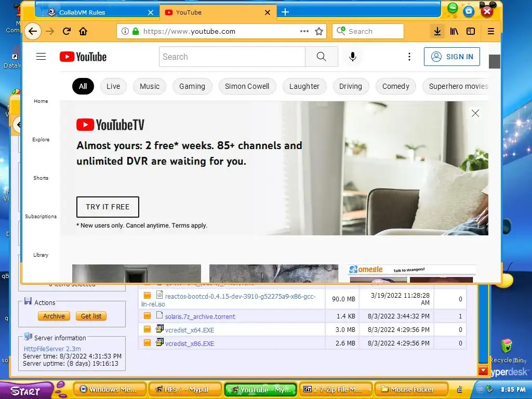This screenshot has width=532, height=399.
Task: Open solaris.7z_archive.torrent file link
Action: (200, 316)
